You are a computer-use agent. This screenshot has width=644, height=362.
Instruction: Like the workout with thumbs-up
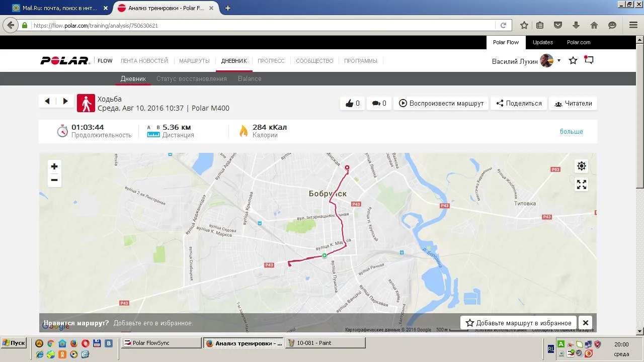coord(352,104)
